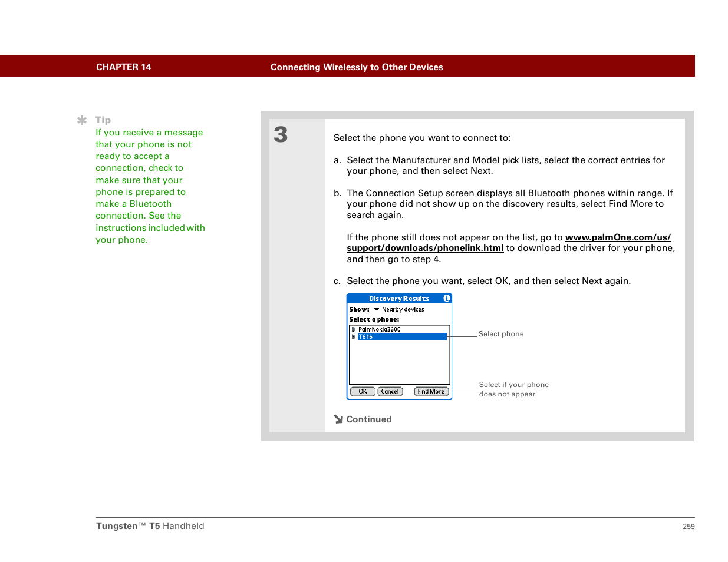728x562 pixels.
Task: Open the palmOne phonelink download hyperlink
Action: [509, 243]
